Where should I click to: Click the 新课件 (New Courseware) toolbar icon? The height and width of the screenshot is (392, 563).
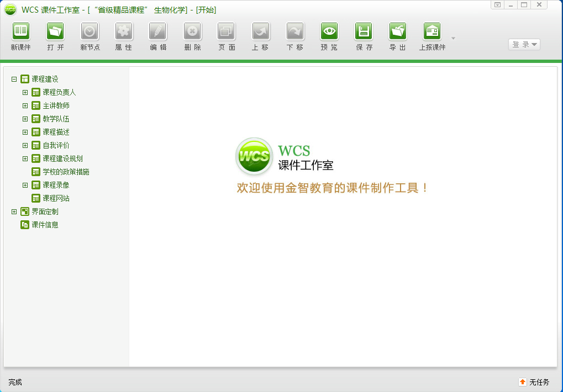[21, 31]
